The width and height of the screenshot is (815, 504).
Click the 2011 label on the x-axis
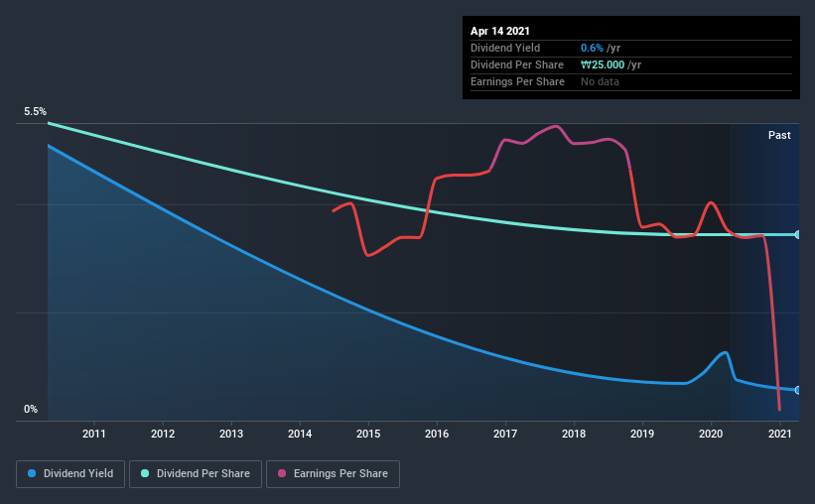tap(94, 434)
